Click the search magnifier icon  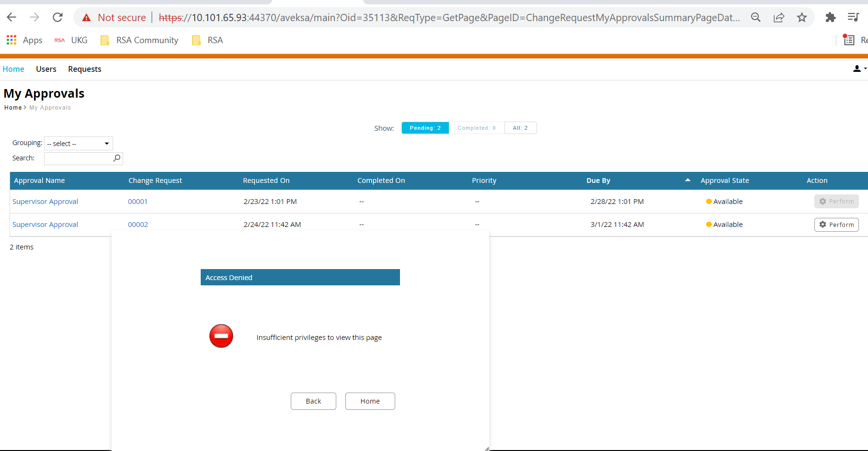tap(116, 158)
